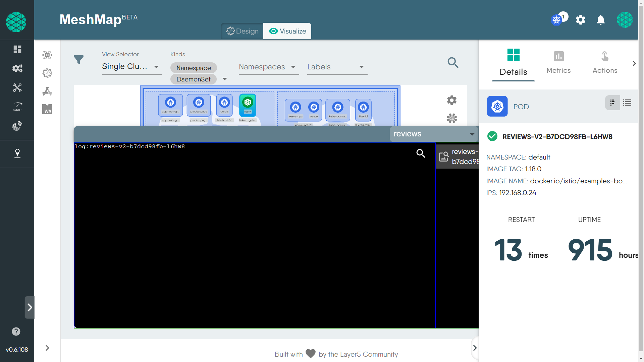Open the Namespaces dropdown
The image size is (644, 362).
tap(269, 67)
